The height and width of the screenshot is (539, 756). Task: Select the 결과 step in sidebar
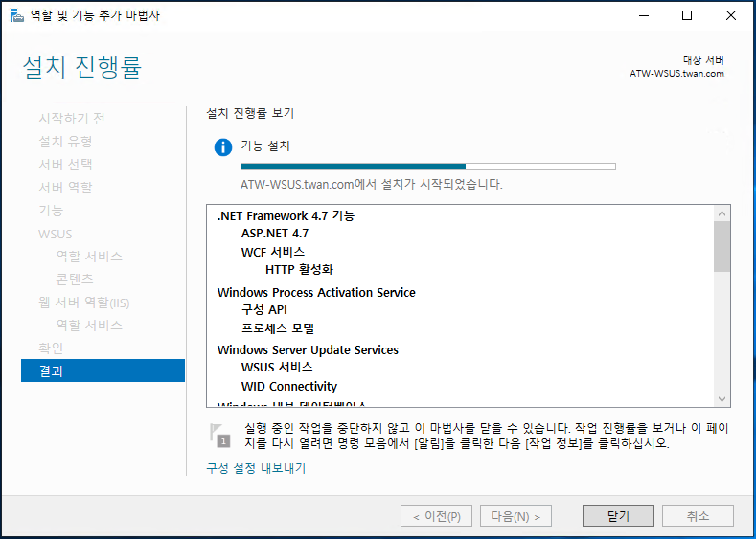click(x=103, y=371)
